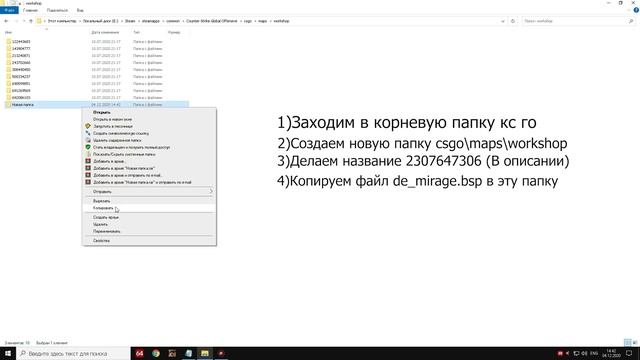
Task: Open Google Chrome from the taskbar
Action: click(156, 353)
